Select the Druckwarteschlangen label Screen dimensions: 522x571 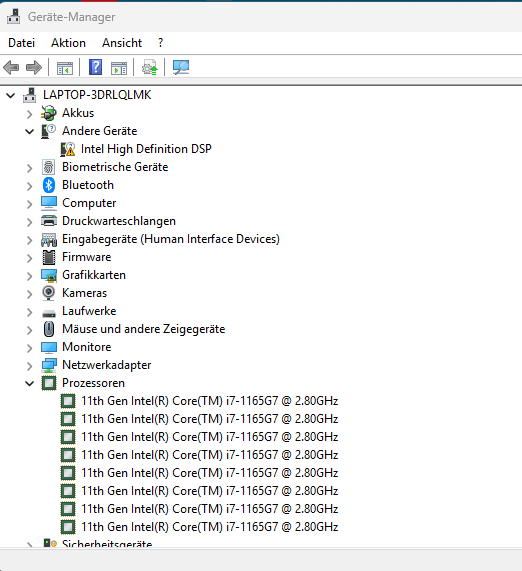(x=119, y=221)
